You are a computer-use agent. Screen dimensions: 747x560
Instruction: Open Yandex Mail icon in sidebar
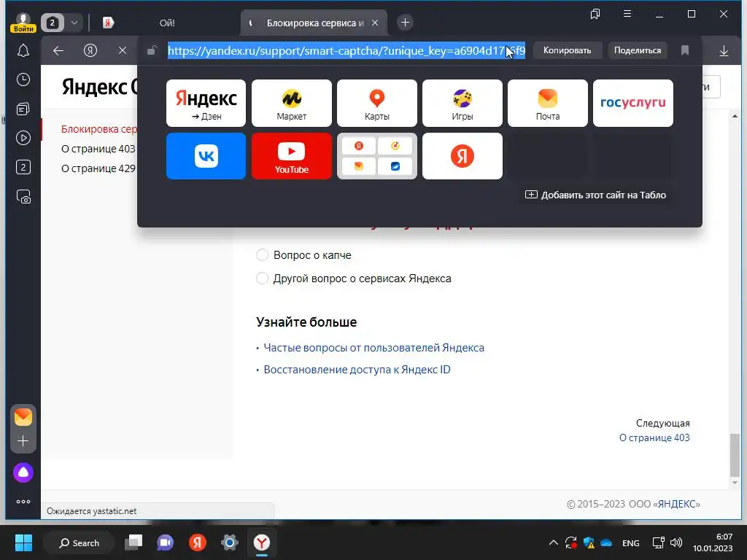point(23,417)
